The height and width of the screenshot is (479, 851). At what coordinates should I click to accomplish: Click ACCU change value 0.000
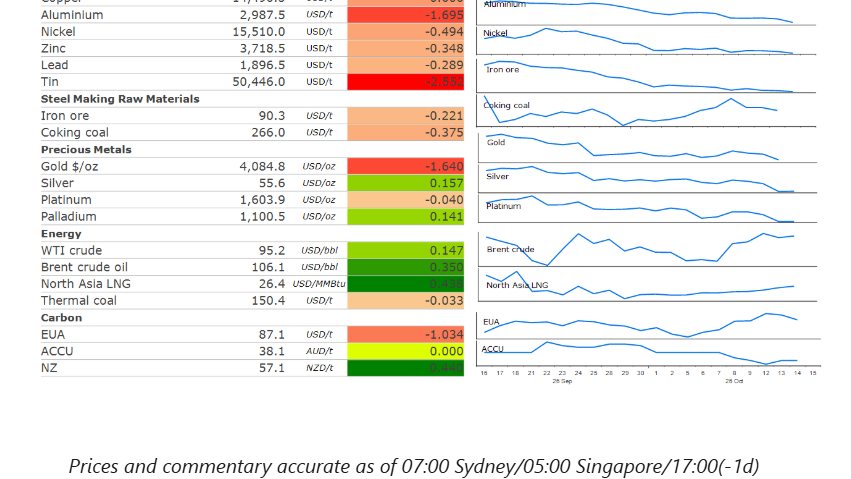coord(446,352)
